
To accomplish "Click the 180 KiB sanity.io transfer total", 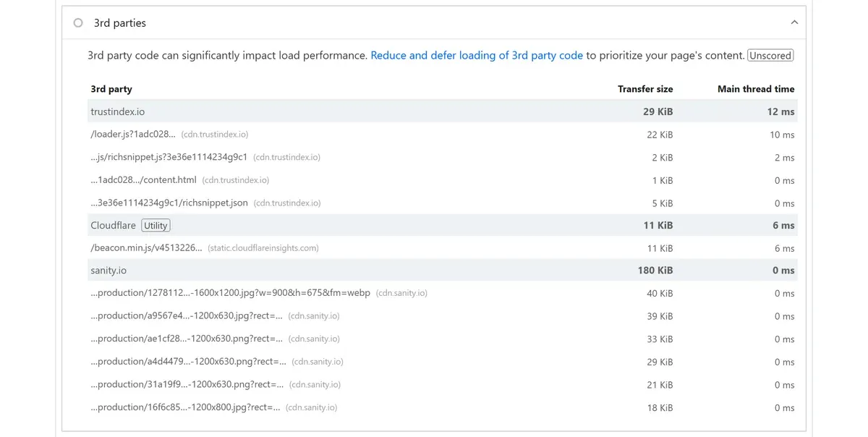I will pyautogui.click(x=655, y=271).
